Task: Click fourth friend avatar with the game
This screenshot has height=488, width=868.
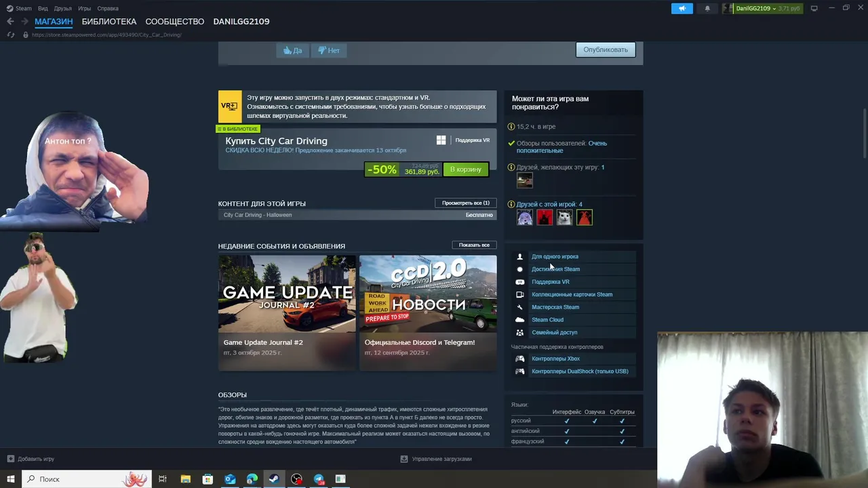Action: pyautogui.click(x=585, y=217)
